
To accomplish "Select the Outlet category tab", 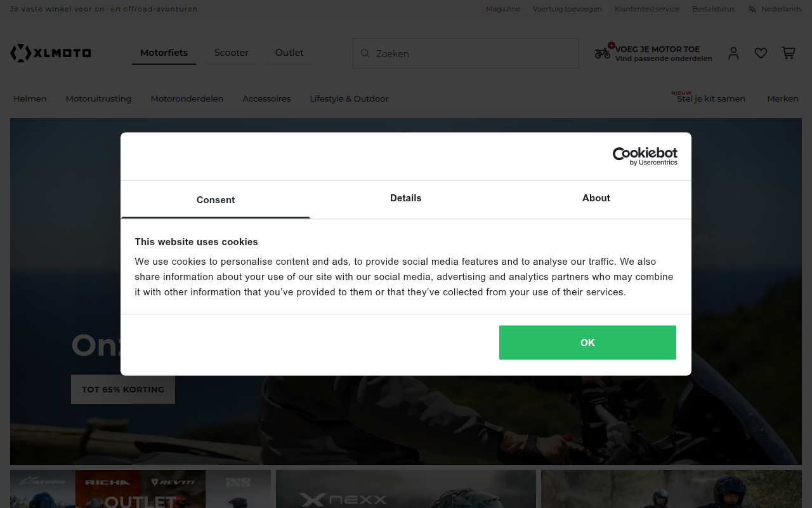I will pyautogui.click(x=289, y=53).
